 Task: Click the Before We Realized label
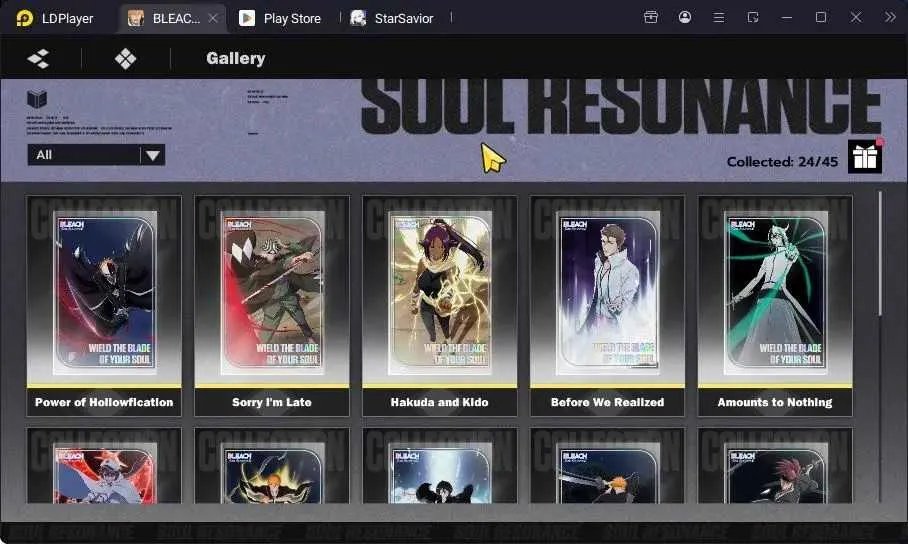(x=607, y=402)
